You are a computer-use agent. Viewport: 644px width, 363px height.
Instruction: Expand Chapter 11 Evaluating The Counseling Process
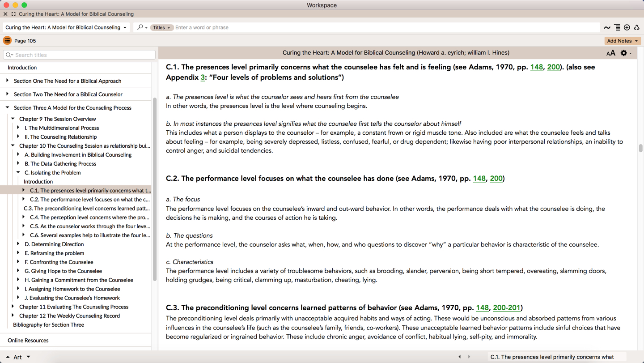(13, 307)
